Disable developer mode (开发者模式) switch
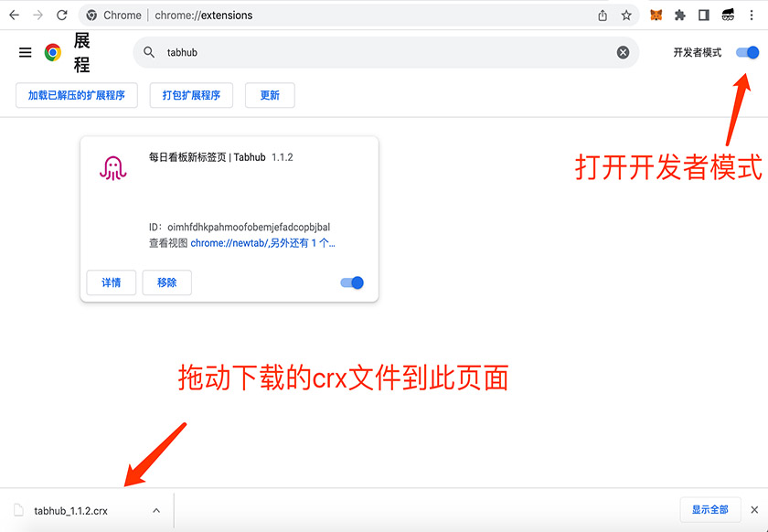 pyautogui.click(x=747, y=53)
